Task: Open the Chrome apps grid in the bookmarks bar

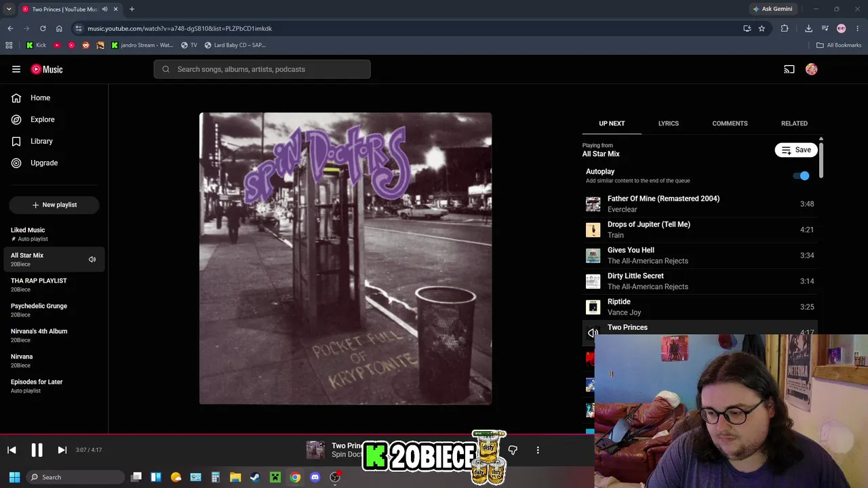Action: tap(9, 45)
